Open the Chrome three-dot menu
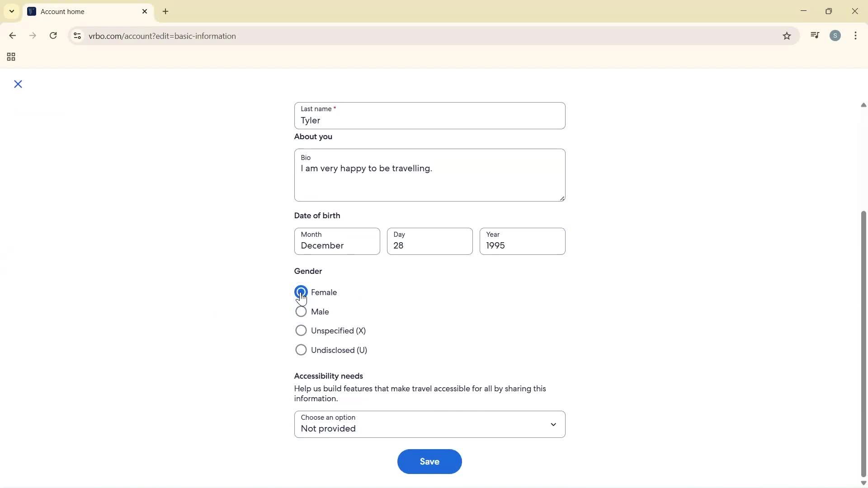 [x=856, y=36]
